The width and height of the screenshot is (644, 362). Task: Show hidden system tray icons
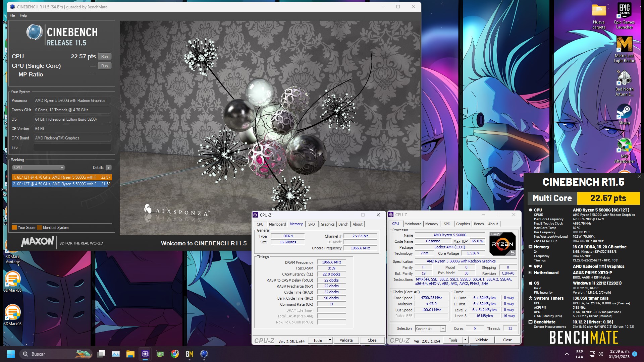point(567,354)
